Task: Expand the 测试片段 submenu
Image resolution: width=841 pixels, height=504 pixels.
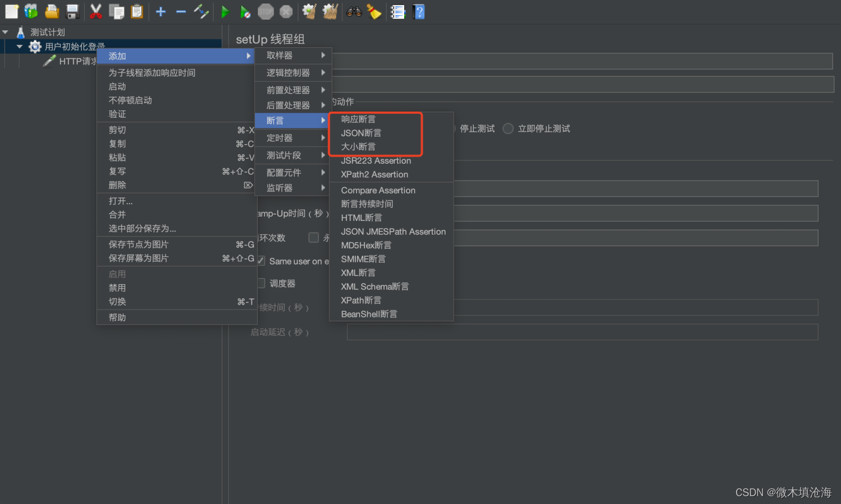Action: pyautogui.click(x=293, y=155)
